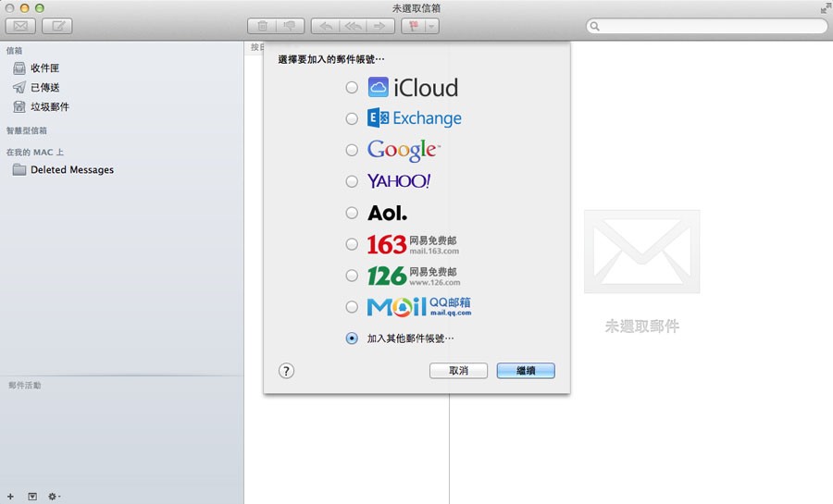Click the trash Delete toolbar icon
833x504 pixels.
click(262, 26)
